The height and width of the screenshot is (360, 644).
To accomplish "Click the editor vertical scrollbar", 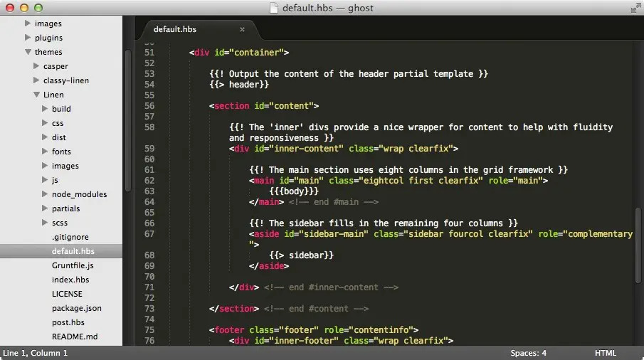I will [638, 245].
